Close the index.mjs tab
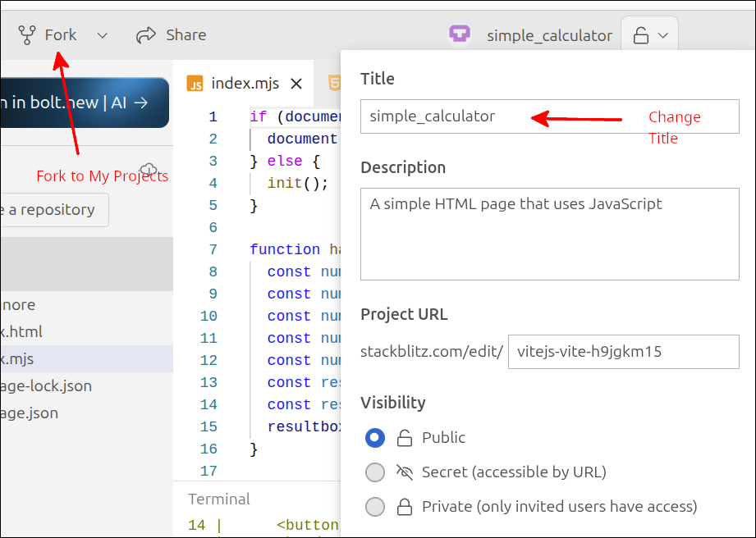 [x=297, y=84]
